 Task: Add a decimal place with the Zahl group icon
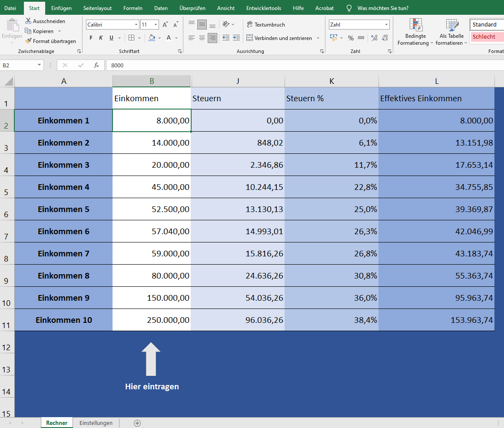(x=374, y=38)
